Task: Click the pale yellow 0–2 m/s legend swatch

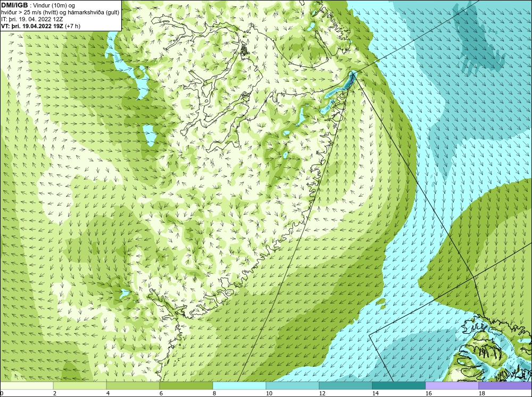Action: point(27,386)
